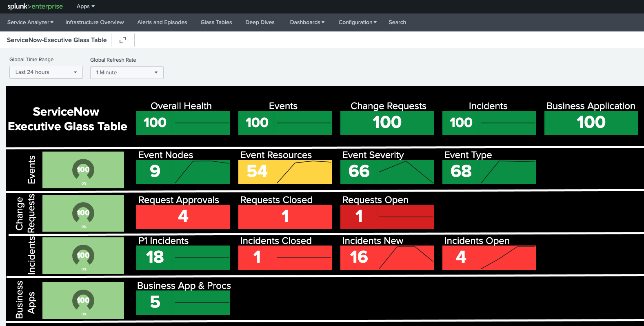Open Incidents Closed red tile
Screen dimensions: 644x326
pyautogui.click(x=285, y=258)
